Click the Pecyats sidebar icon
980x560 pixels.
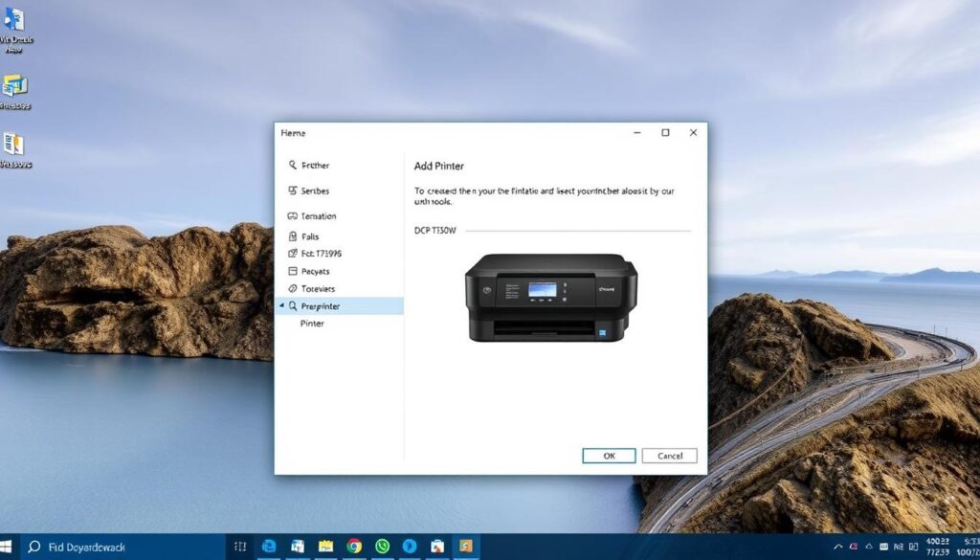pyautogui.click(x=293, y=272)
